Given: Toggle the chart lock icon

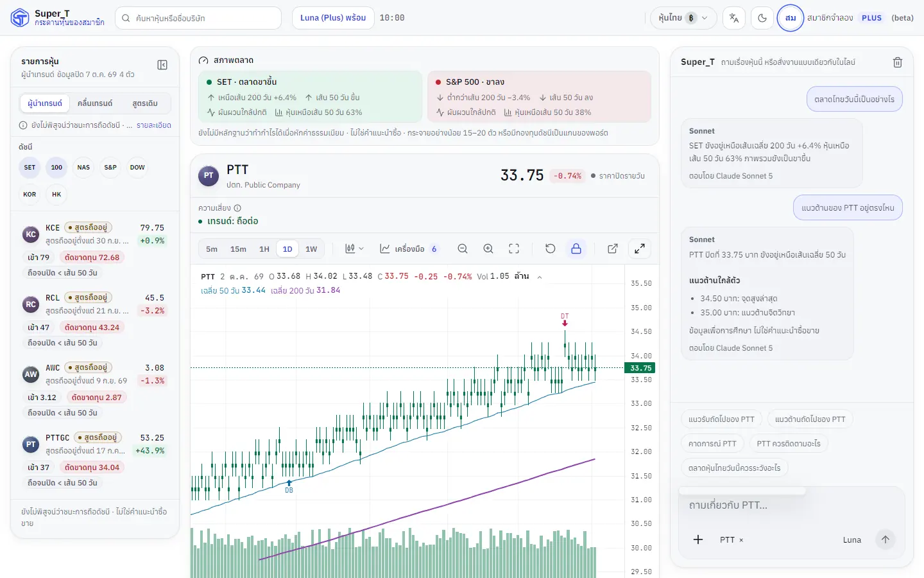Looking at the screenshot, I should click(x=576, y=249).
